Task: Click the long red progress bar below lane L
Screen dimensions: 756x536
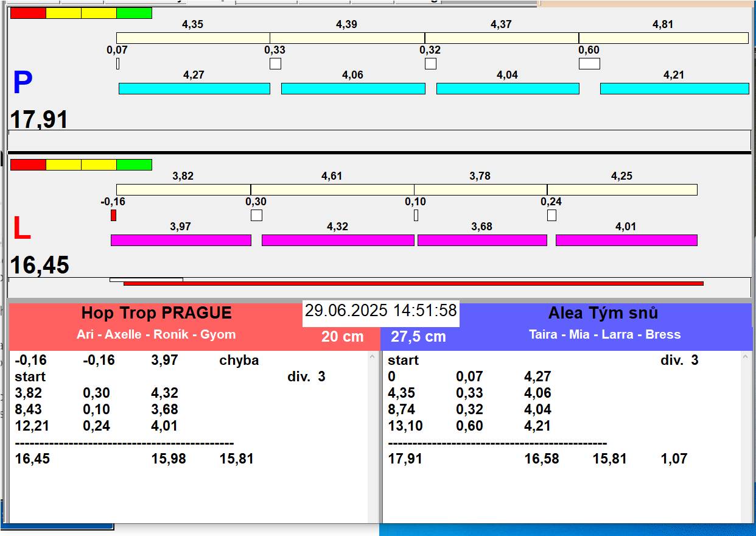Action: click(413, 283)
